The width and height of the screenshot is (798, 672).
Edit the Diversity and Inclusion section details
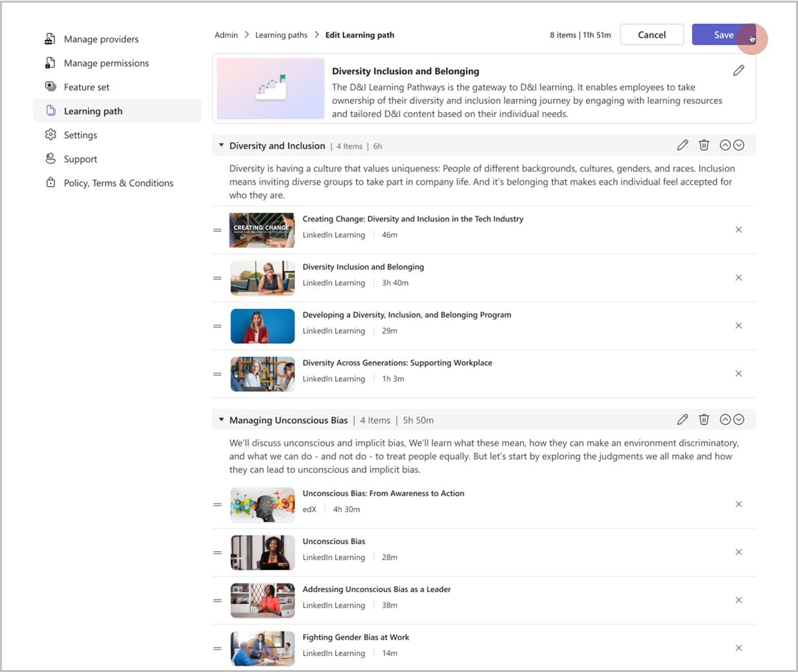(x=683, y=145)
